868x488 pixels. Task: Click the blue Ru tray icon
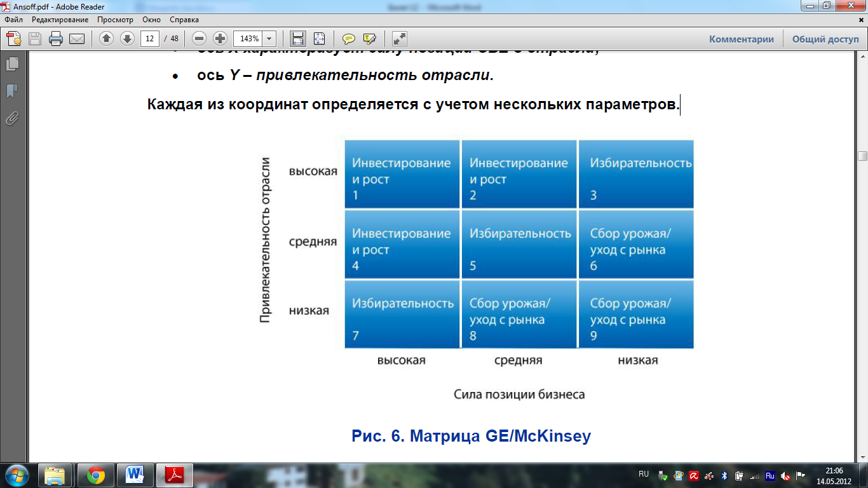point(770,475)
